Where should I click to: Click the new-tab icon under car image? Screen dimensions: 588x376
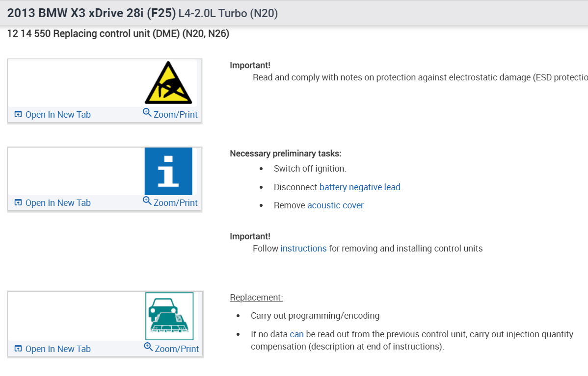pos(18,349)
